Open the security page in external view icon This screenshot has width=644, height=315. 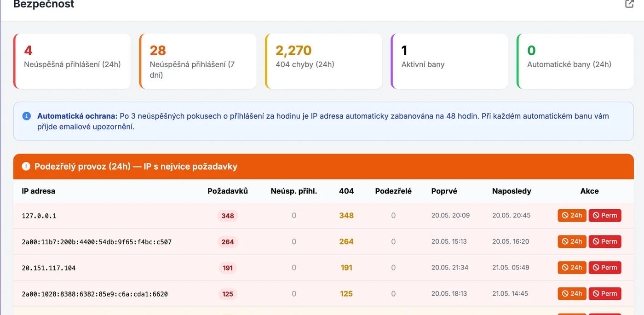click(x=629, y=4)
